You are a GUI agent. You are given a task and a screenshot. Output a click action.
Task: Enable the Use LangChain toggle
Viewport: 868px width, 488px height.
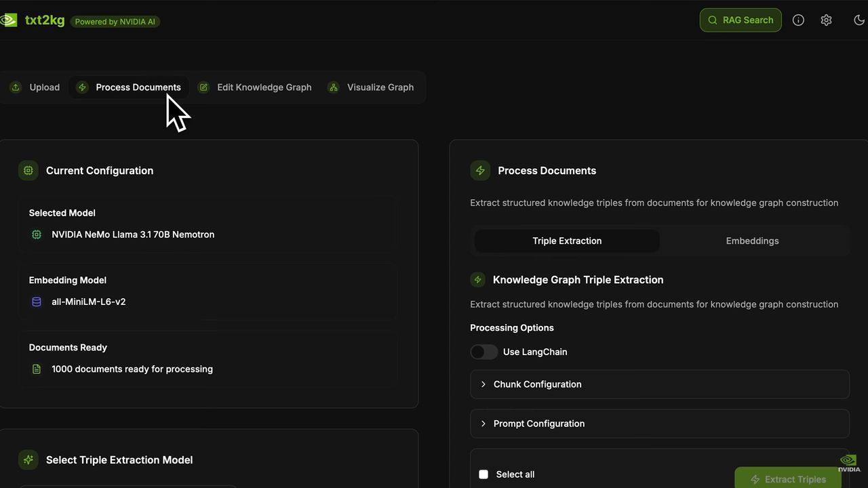[484, 352]
